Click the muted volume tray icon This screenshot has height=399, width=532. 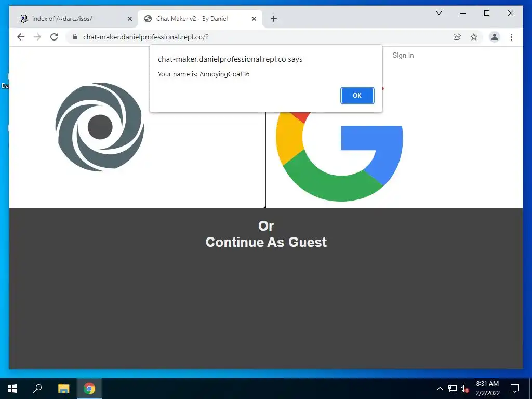[465, 389]
